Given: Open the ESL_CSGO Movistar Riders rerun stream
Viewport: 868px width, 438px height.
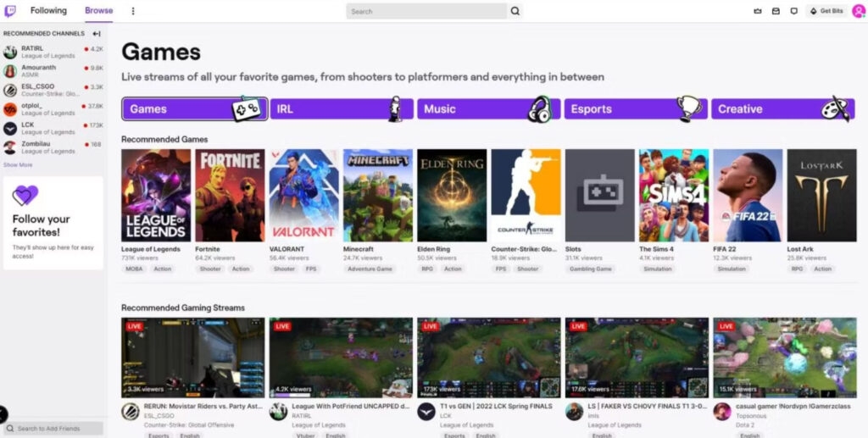Looking at the screenshot, I should point(193,358).
